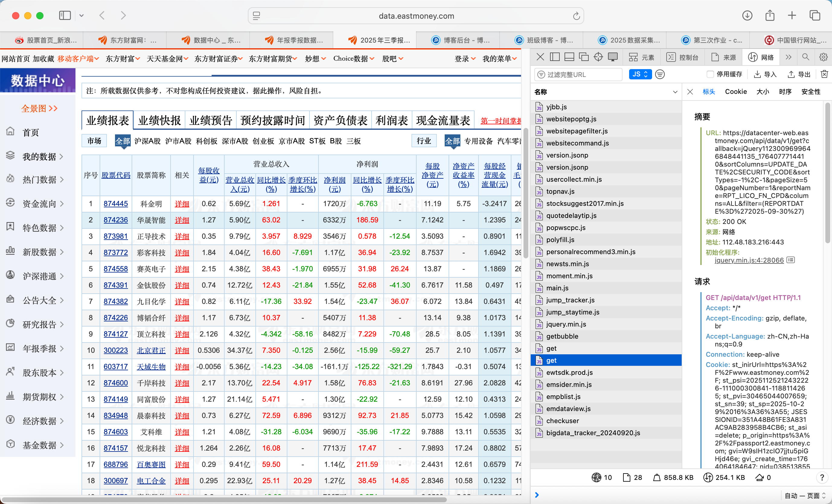The width and height of the screenshot is (832, 504).
Task: Show more inspector tabs with double chevron
Action: coord(789,57)
